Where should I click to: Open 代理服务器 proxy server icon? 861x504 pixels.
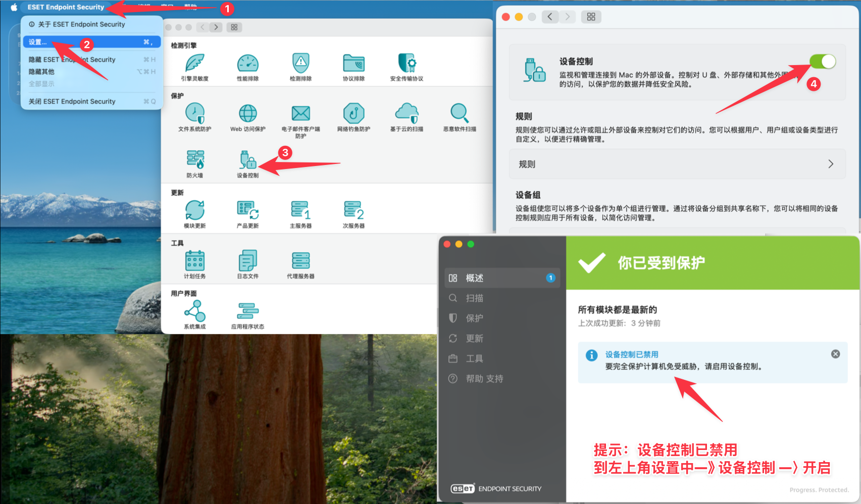tap(301, 260)
